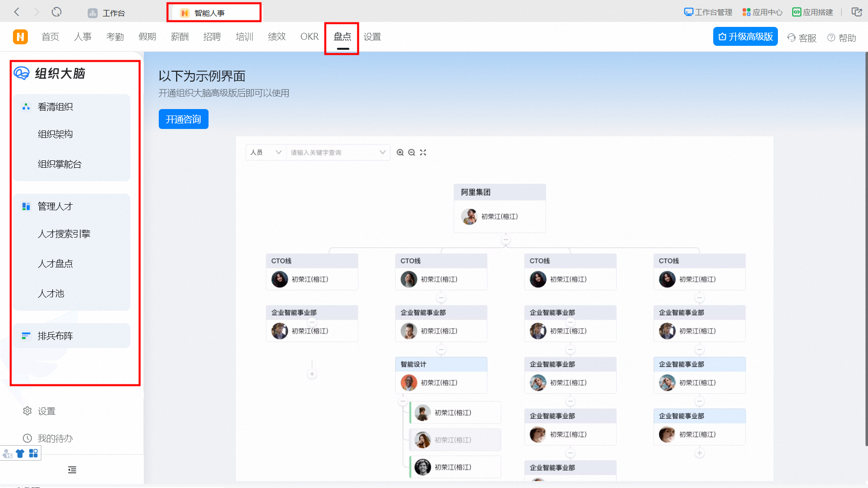Image resolution: width=868 pixels, height=488 pixels.
Task: Click the 开通咨询 button
Action: point(184,119)
